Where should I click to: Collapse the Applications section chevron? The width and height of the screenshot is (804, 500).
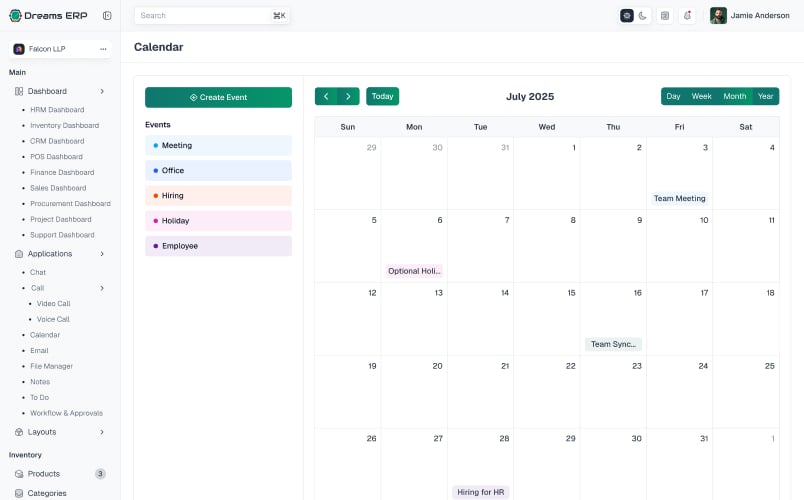point(102,254)
